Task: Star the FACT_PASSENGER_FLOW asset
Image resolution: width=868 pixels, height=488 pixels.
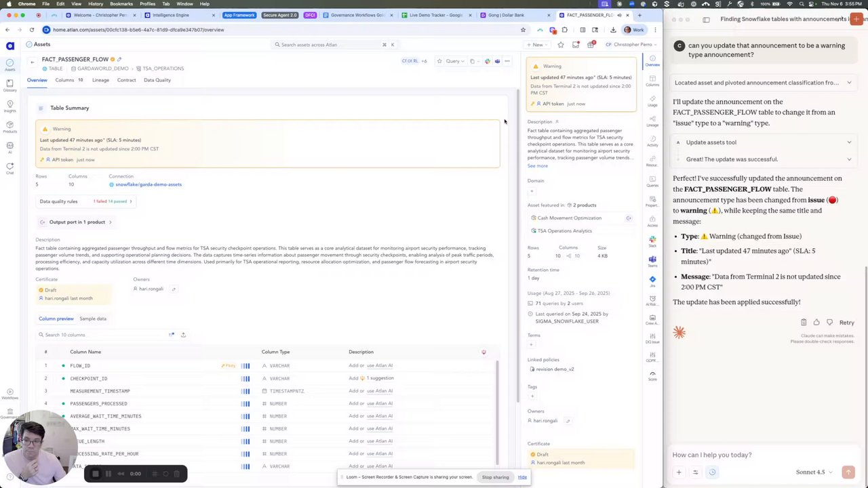Action: click(439, 61)
